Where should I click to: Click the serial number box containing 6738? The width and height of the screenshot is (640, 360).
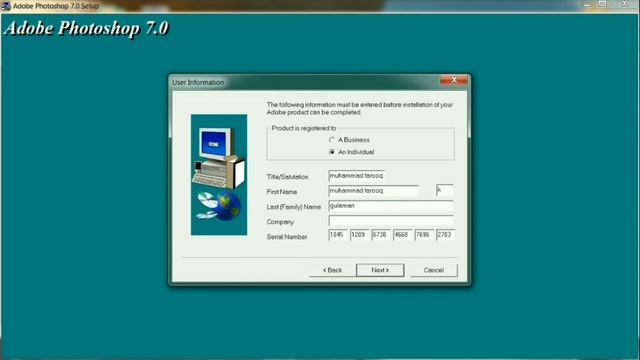point(381,235)
